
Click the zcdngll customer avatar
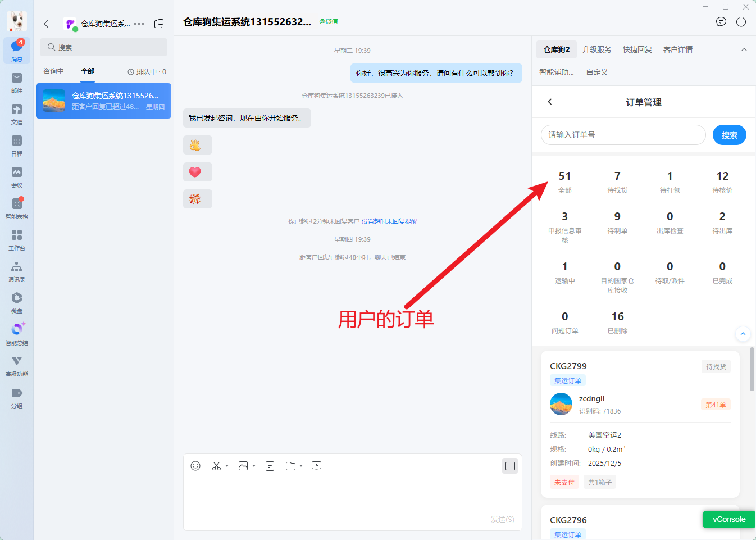[x=561, y=404]
